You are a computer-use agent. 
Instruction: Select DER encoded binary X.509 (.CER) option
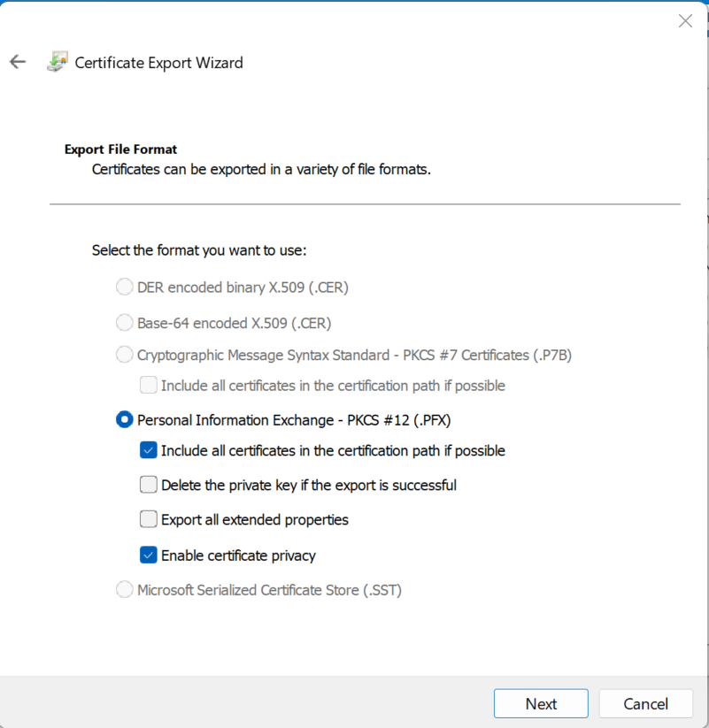[x=124, y=287]
